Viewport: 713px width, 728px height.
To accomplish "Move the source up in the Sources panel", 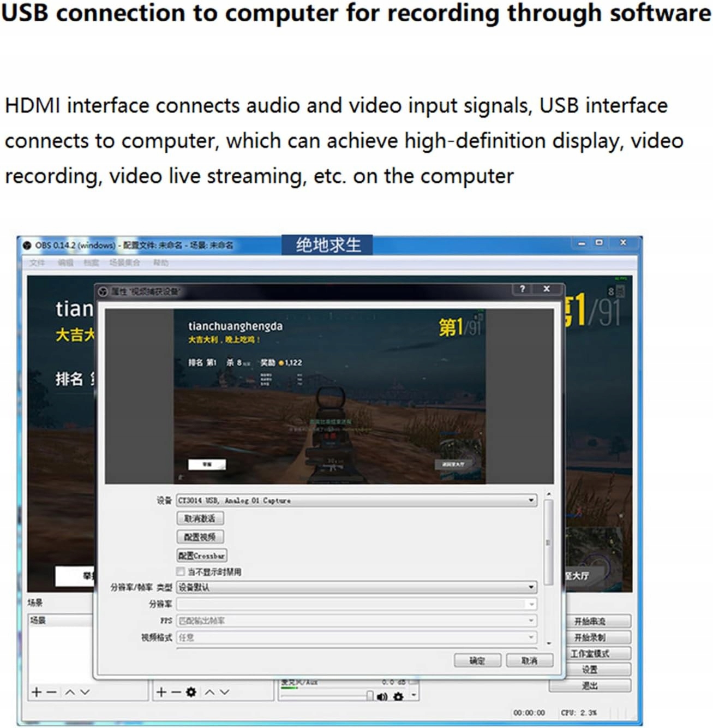I will pos(210,692).
